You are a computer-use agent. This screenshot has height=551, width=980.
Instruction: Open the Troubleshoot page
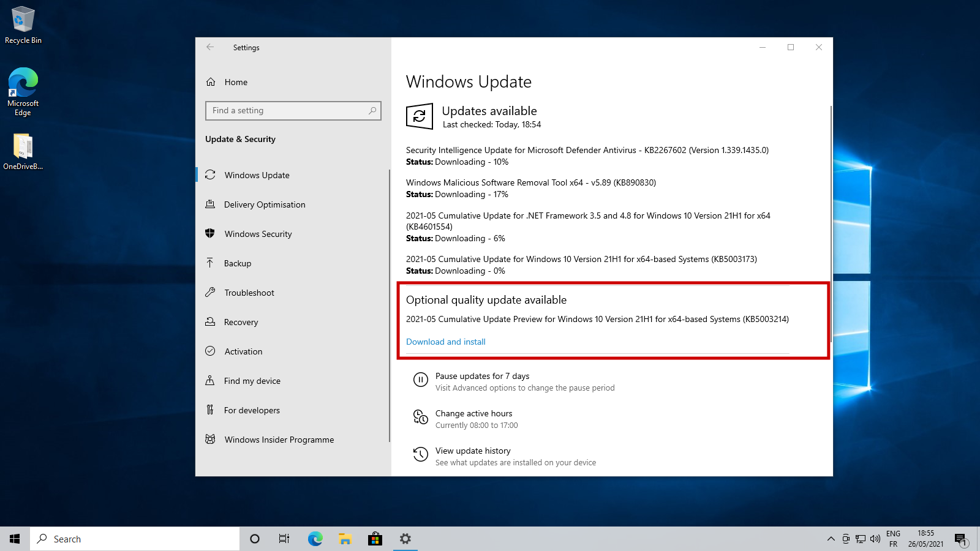(293, 293)
